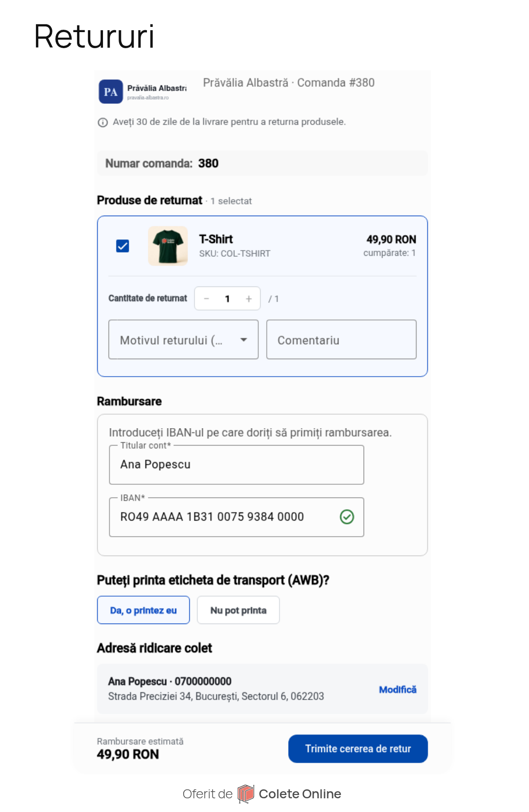Select 'Nu pot printa' option

pyautogui.click(x=238, y=610)
